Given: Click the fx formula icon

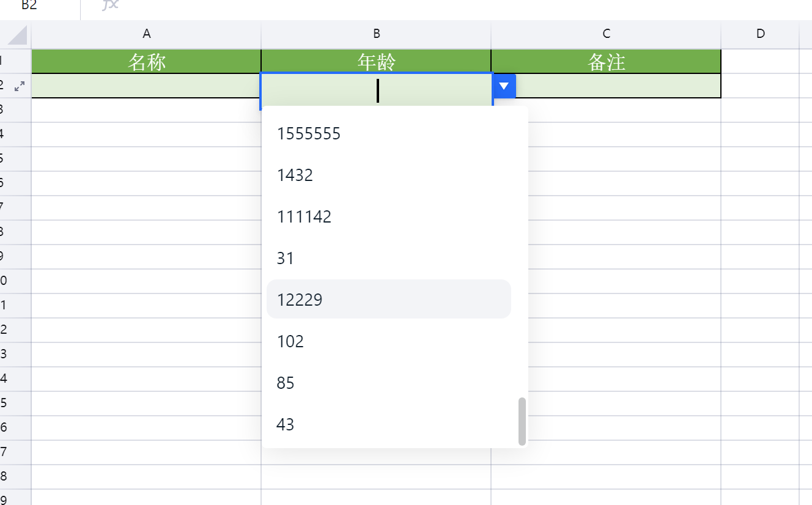Looking at the screenshot, I should point(110,5).
